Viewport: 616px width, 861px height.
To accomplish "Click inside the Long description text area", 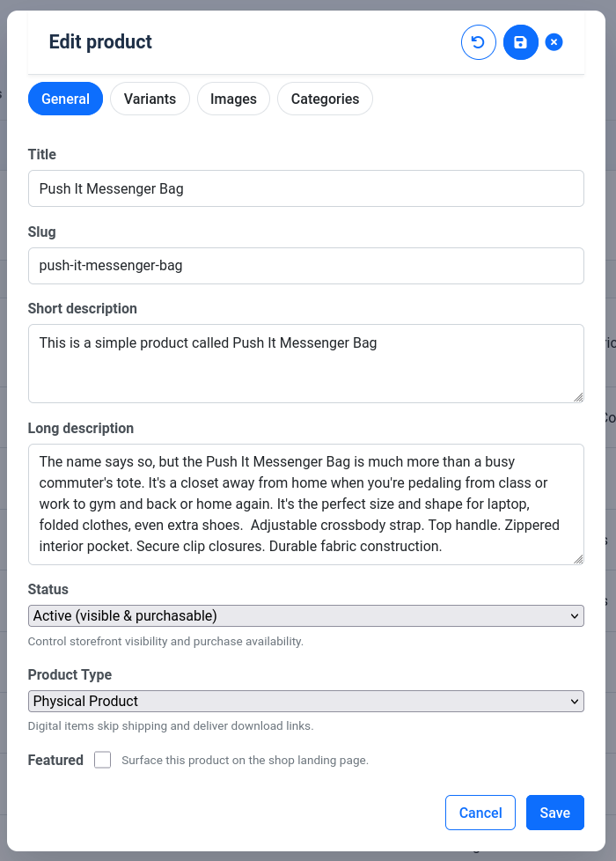I will click(x=306, y=504).
